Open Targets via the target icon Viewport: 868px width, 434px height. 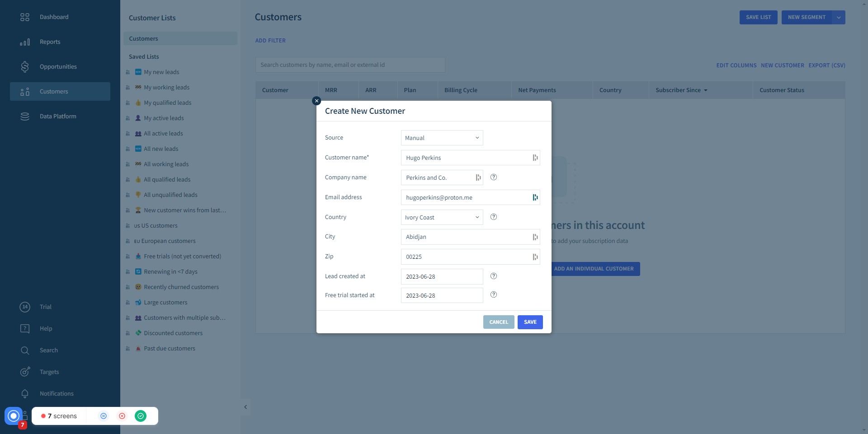click(x=25, y=372)
